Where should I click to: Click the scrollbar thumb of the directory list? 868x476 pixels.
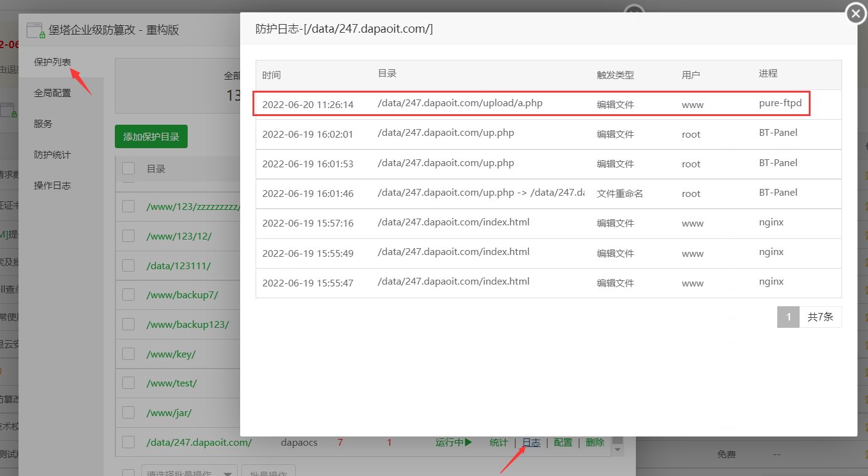(x=618, y=440)
